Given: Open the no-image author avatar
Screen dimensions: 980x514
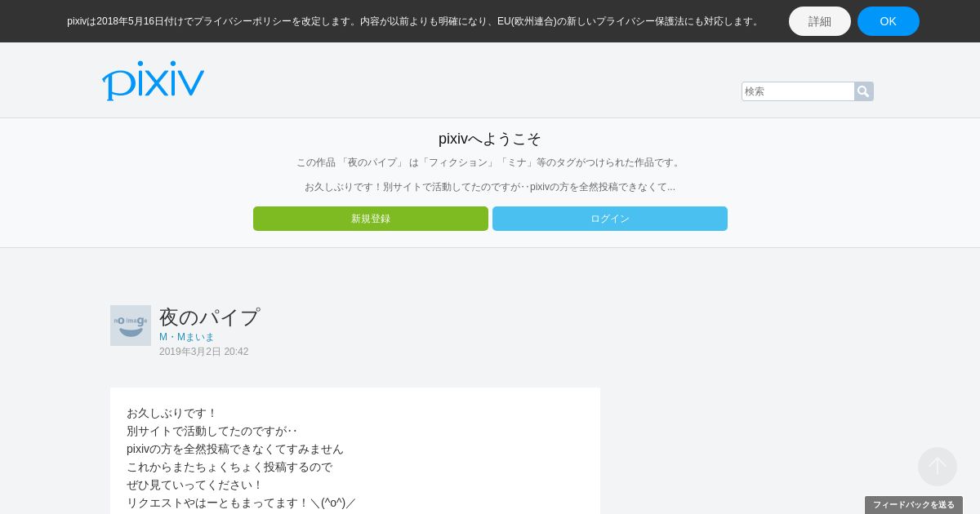Looking at the screenshot, I should [x=131, y=326].
